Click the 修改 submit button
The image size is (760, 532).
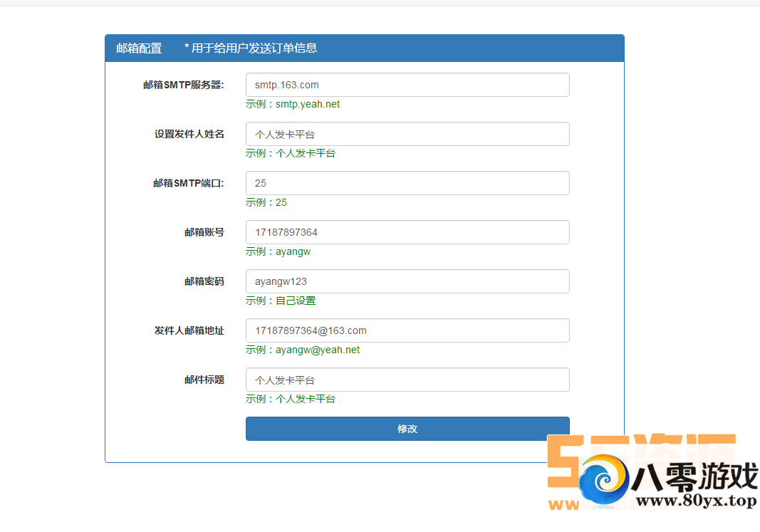point(407,428)
